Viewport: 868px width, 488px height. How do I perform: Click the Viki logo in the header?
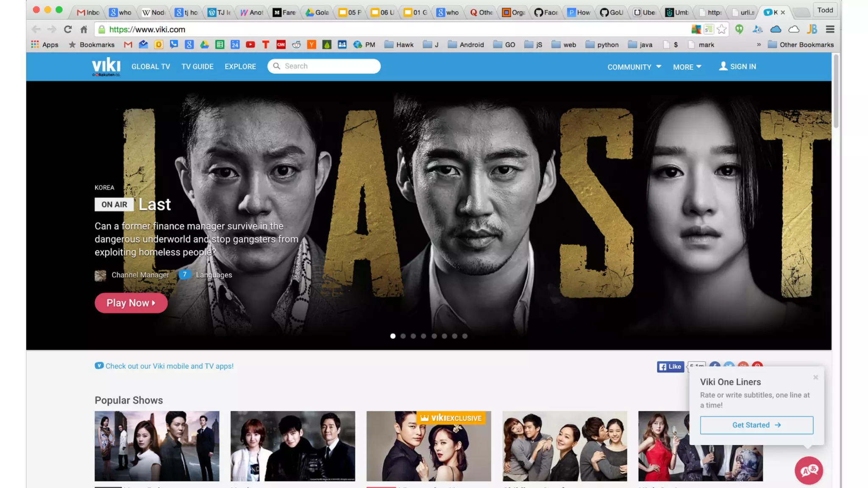(x=106, y=66)
